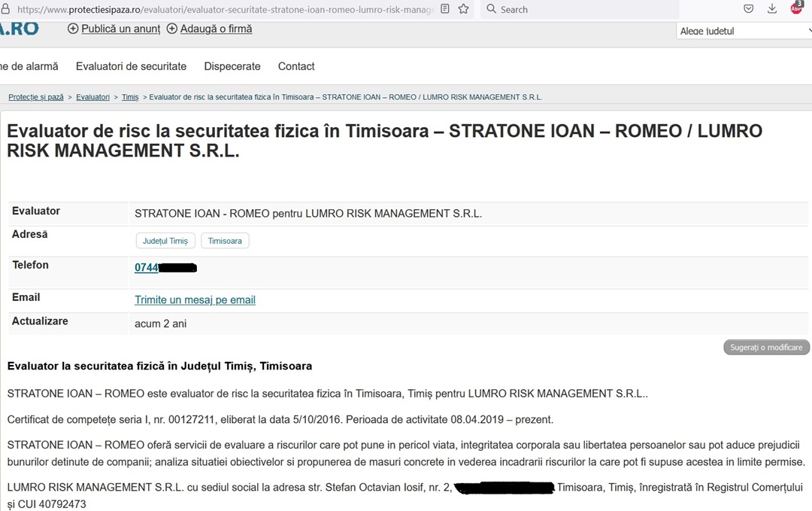Click the red ABP extension icon
812x511 pixels.
[797, 8]
